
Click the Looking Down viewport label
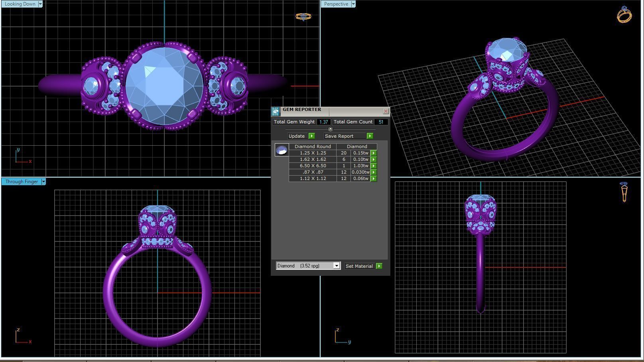20,4
